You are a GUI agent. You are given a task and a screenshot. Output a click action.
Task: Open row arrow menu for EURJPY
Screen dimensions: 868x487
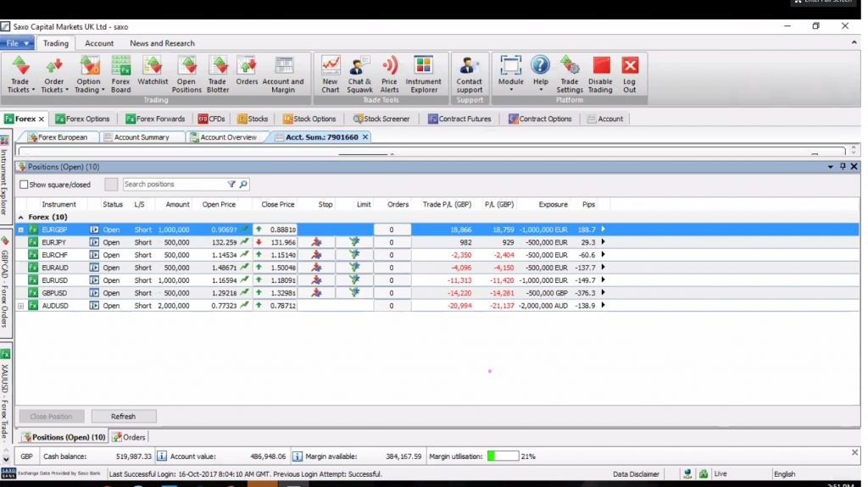[x=603, y=242]
